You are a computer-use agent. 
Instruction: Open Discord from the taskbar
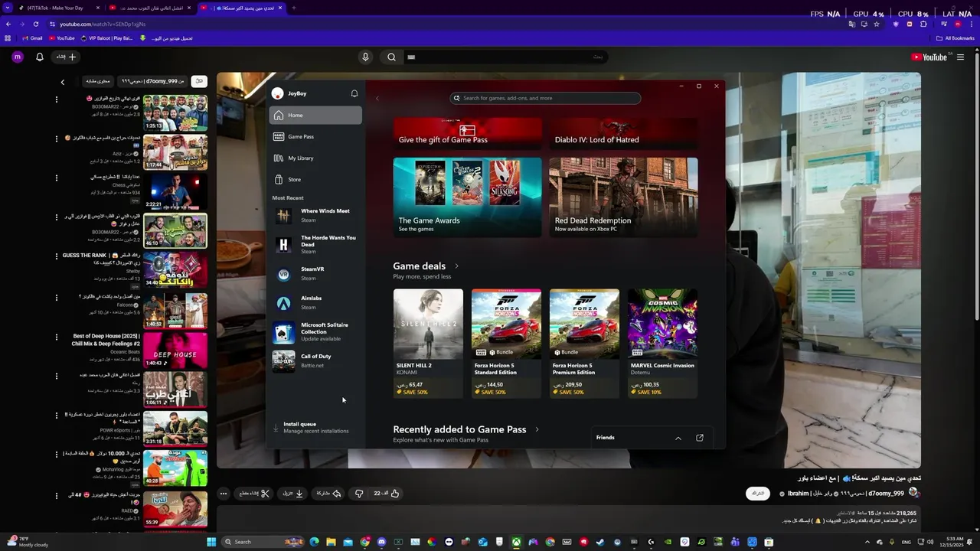pyautogui.click(x=382, y=542)
